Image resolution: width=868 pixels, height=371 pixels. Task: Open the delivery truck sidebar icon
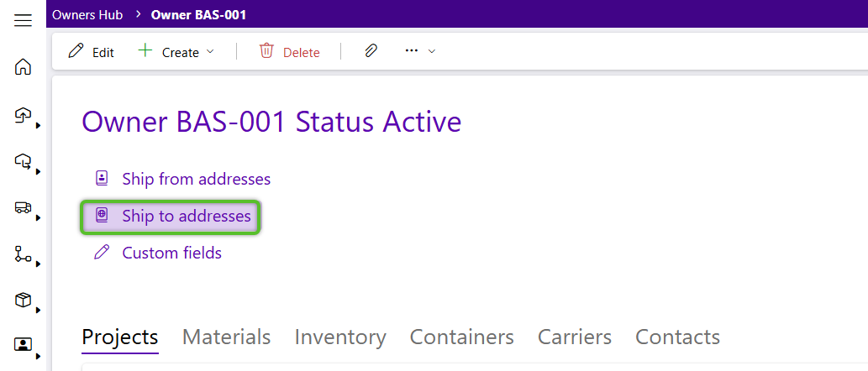[x=23, y=207]
